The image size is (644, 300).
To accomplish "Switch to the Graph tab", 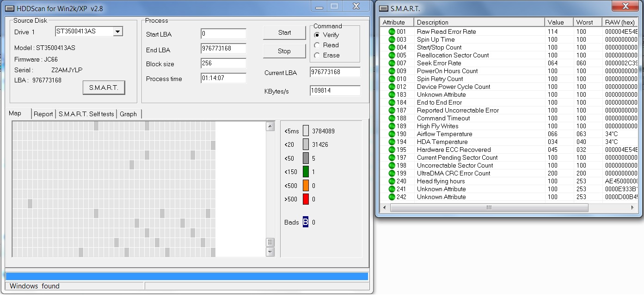I will [129, 114].
